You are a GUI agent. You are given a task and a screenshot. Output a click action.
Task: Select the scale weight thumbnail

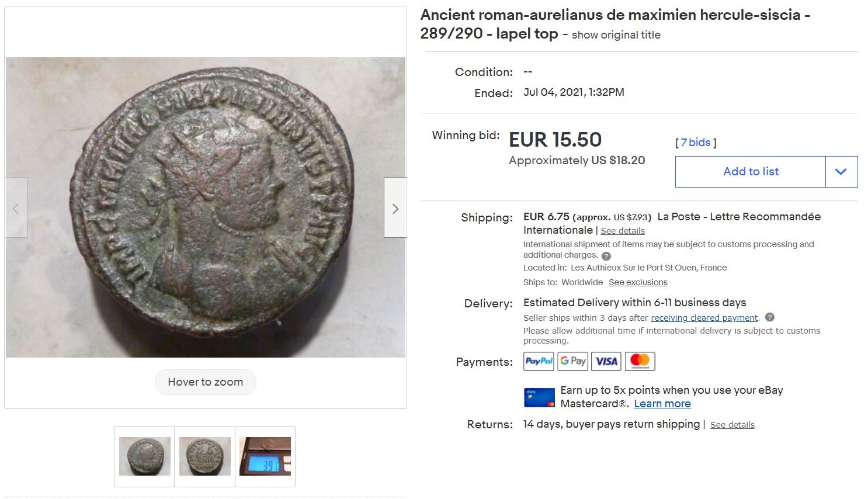point(265,456)
